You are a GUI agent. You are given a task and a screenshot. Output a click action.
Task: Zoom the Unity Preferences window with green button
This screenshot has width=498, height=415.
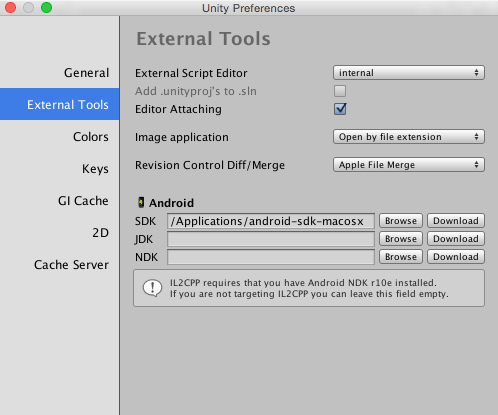tap(46, 7)
